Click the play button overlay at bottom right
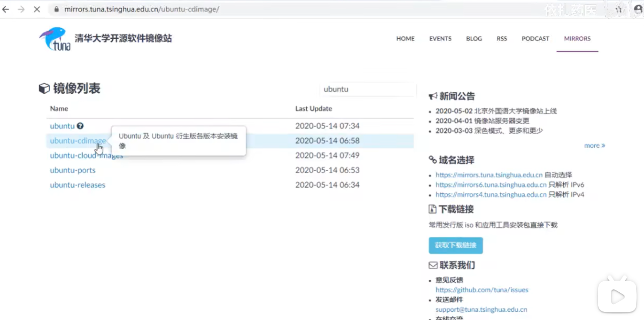The width and height of the screenshot is (644, 320). tap(617, 297)
